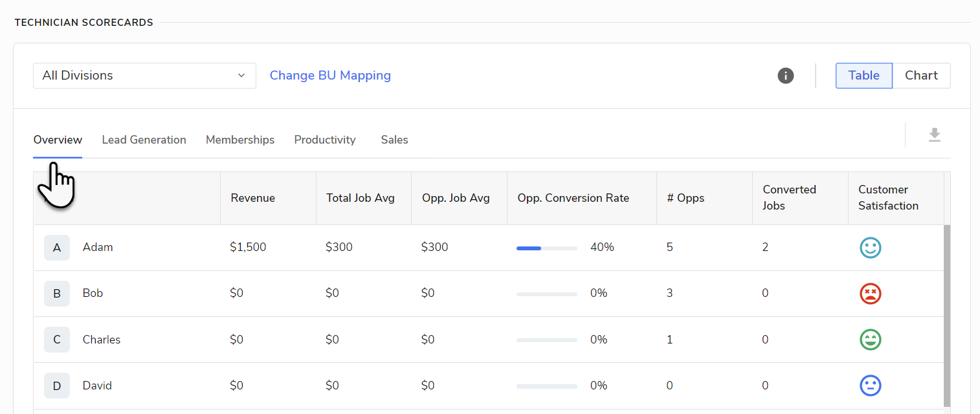
Task: Click Bob's letter B avatar
Action: pyautogui.click(x=57, y=294)
